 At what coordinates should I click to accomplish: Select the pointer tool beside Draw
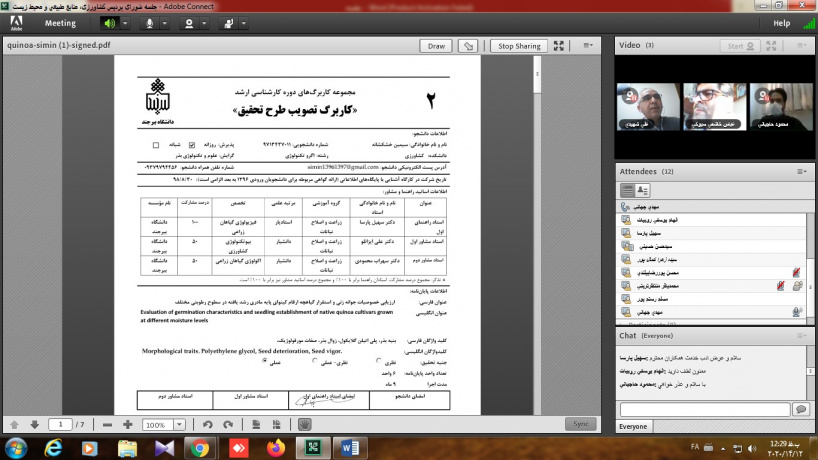pos(466,46)
